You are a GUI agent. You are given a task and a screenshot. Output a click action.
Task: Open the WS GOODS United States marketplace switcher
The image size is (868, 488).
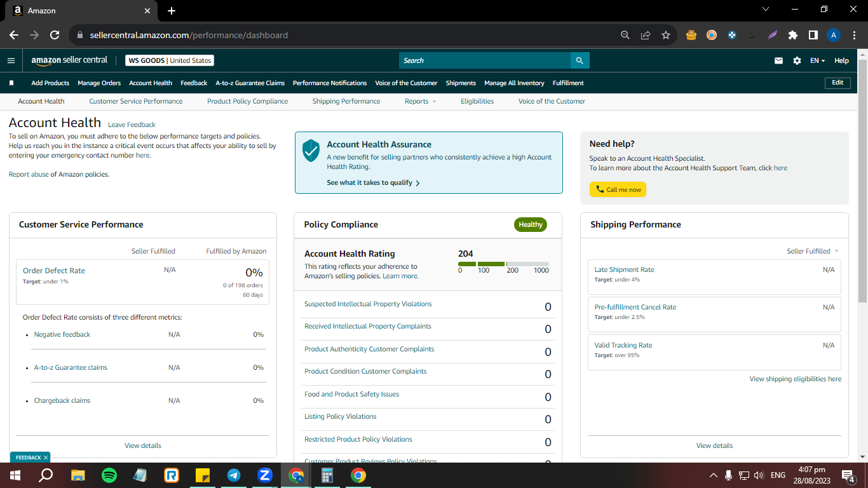(x=170, y=60)
